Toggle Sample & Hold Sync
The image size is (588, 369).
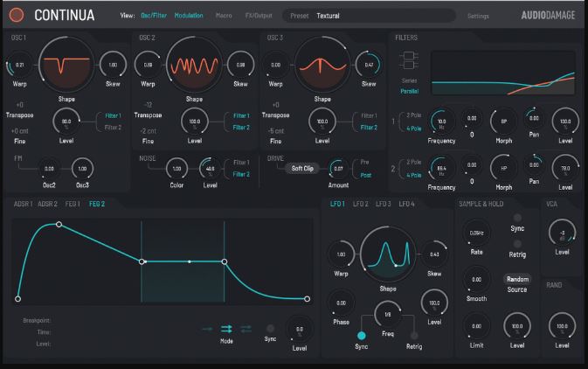coord(517,218)
